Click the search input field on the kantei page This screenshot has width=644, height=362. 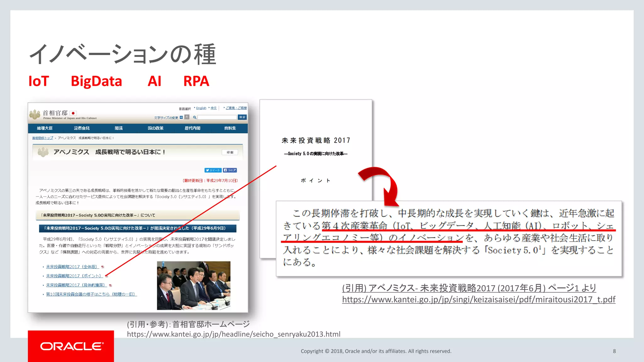[217, 117]
